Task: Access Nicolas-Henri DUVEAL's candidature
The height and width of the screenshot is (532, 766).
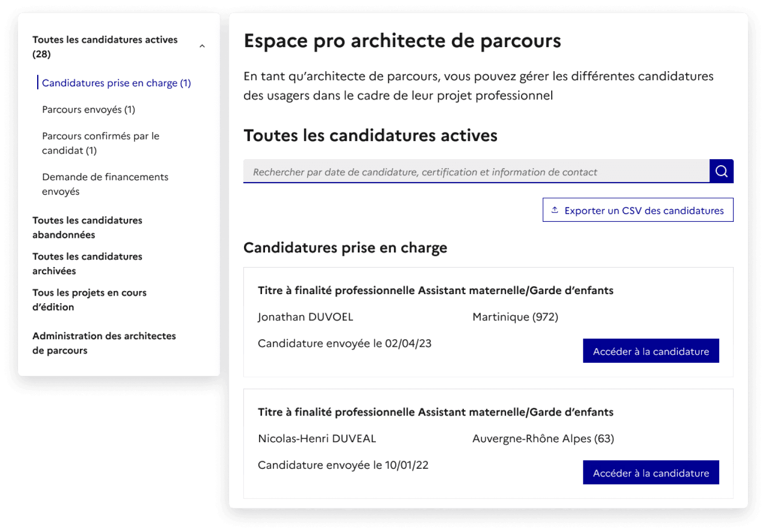Action: tap(651, 473)
